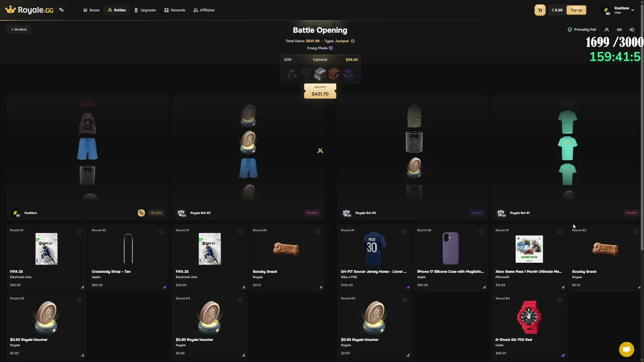Image resolution: width=644 pixels, height=362 pixels.
Task: Click the Messi PSG jersey image
Action: pyautogui.click(x=374, y=249)
